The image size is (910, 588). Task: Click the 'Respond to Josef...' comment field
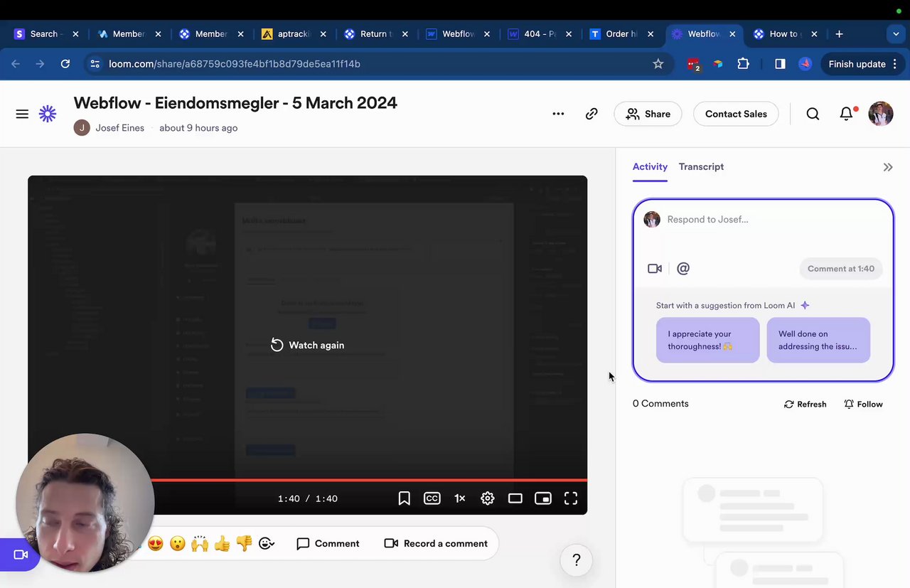[x=764, y=220]
